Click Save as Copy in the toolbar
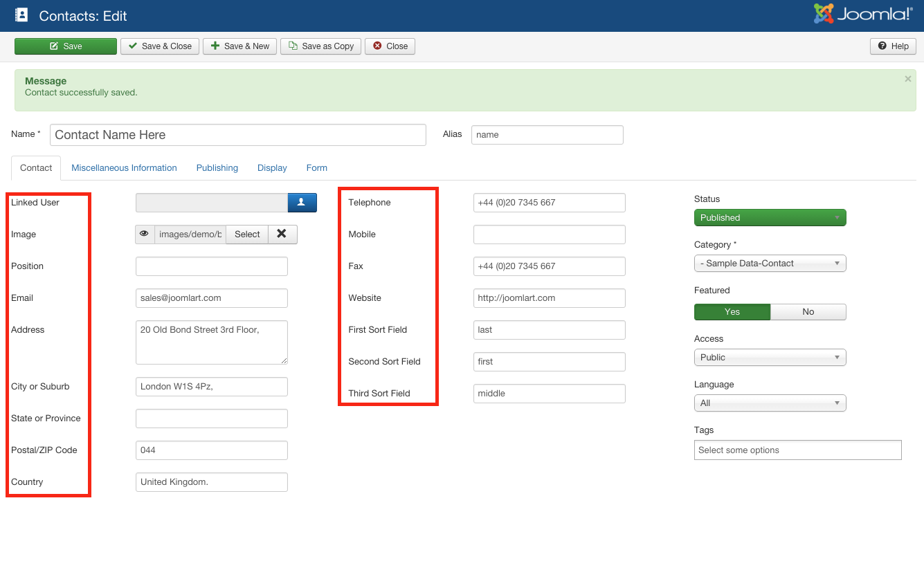924x579 pixels. point(320,46)
